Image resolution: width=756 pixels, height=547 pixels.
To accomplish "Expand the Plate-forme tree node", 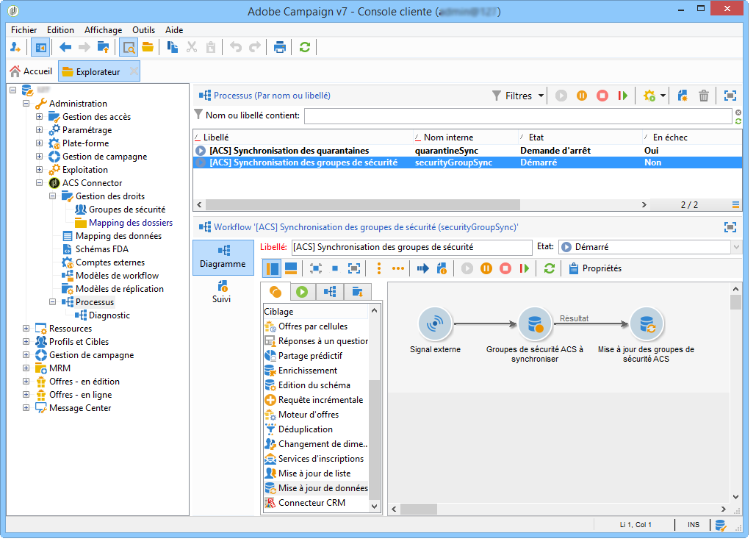I will point(40,143).
